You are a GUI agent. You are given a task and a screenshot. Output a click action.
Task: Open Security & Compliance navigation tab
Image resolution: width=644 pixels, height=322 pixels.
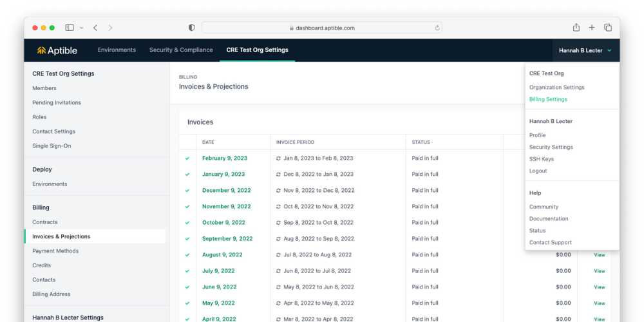pyautogui.click(x=181, y=50)
